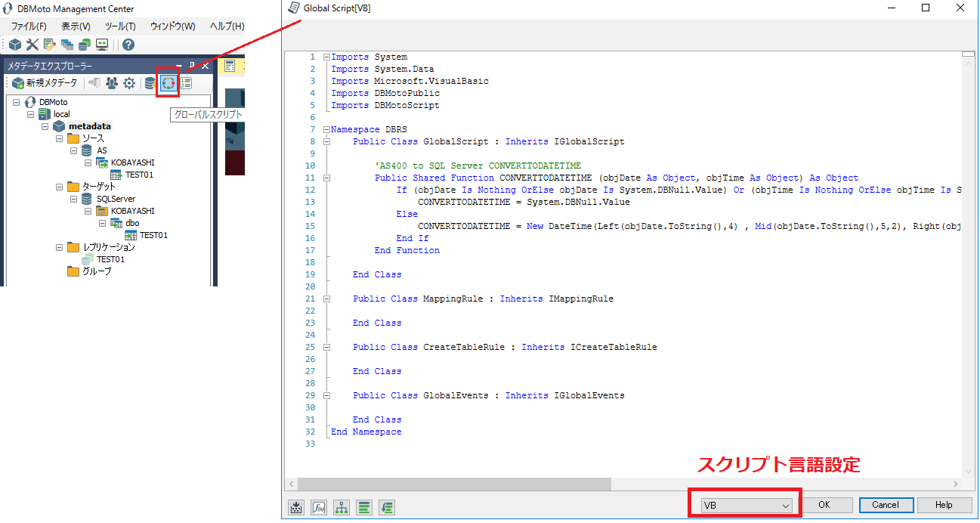This screenshot has height=523, width=980.
Task: Select TEST01 under レプリケーション
Action: coord(111,259)
